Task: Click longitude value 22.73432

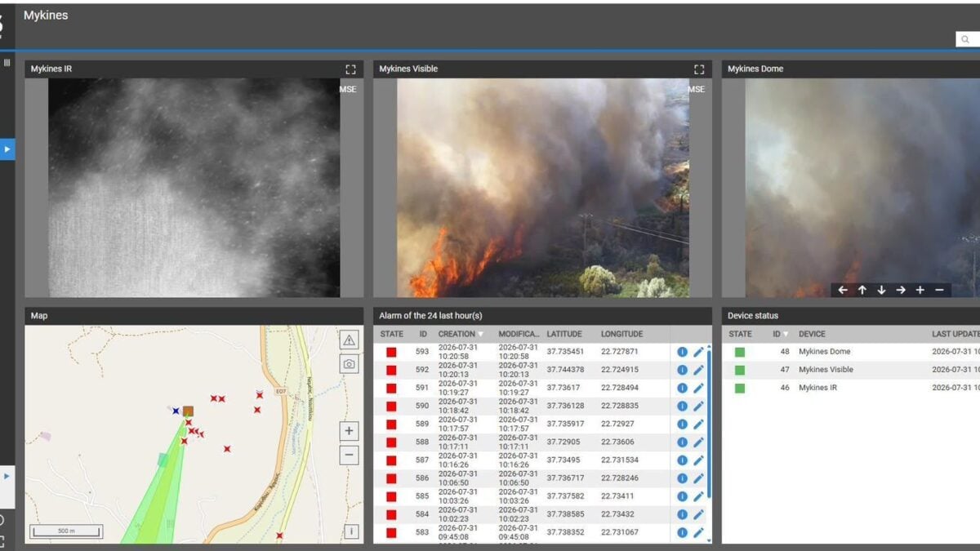Action: 617,514
